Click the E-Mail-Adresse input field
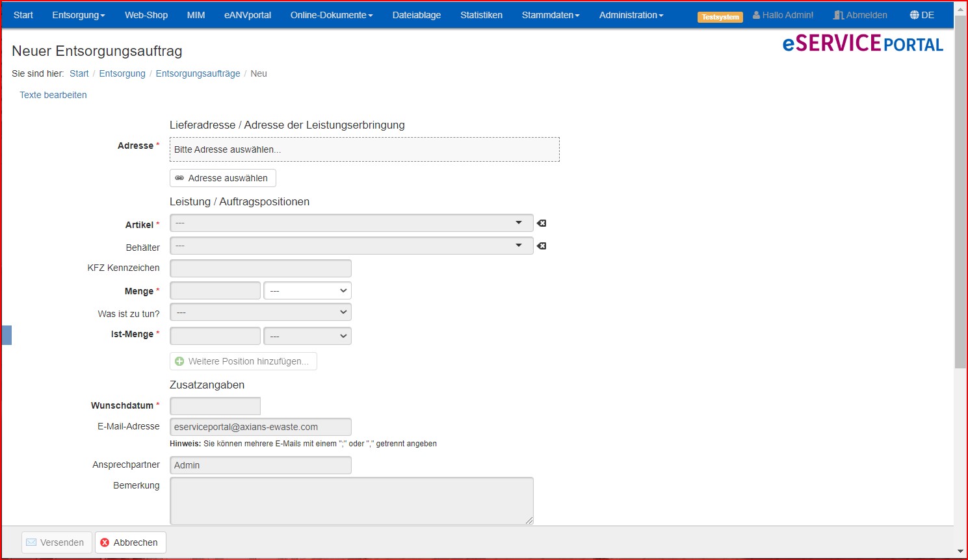 click(261, 427)
